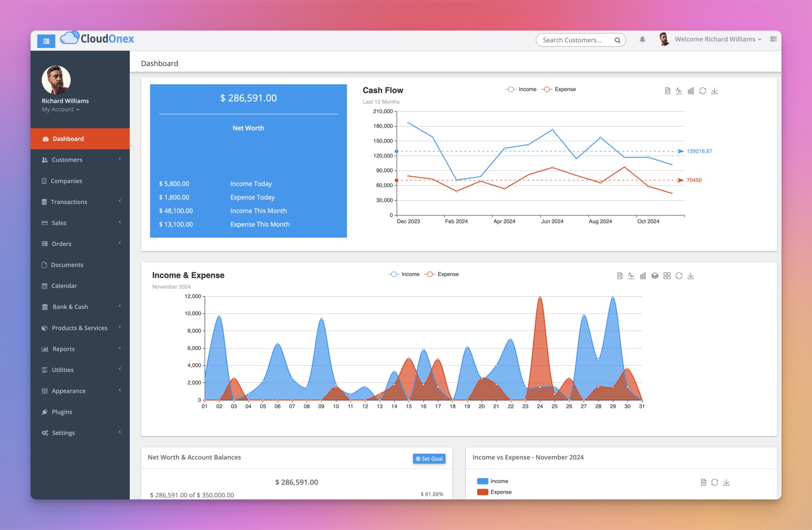Open My Account dropdown in sidebar

[x=60, y=110]
